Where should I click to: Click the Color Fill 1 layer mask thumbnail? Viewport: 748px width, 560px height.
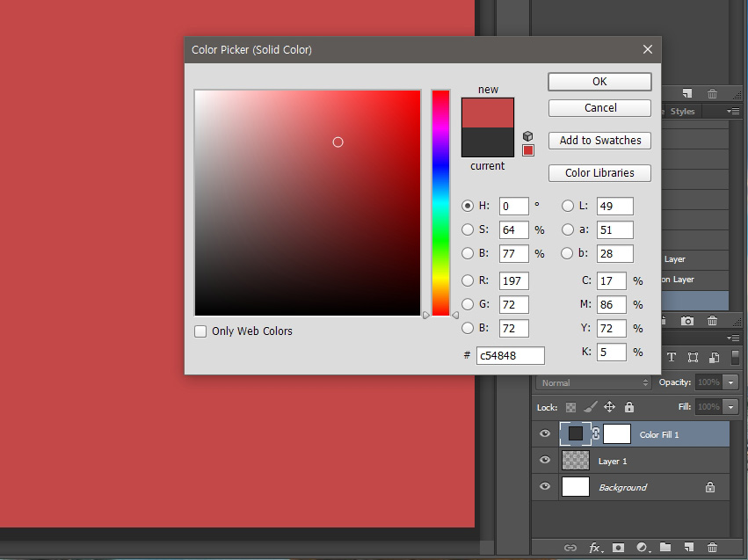(617, 434)
